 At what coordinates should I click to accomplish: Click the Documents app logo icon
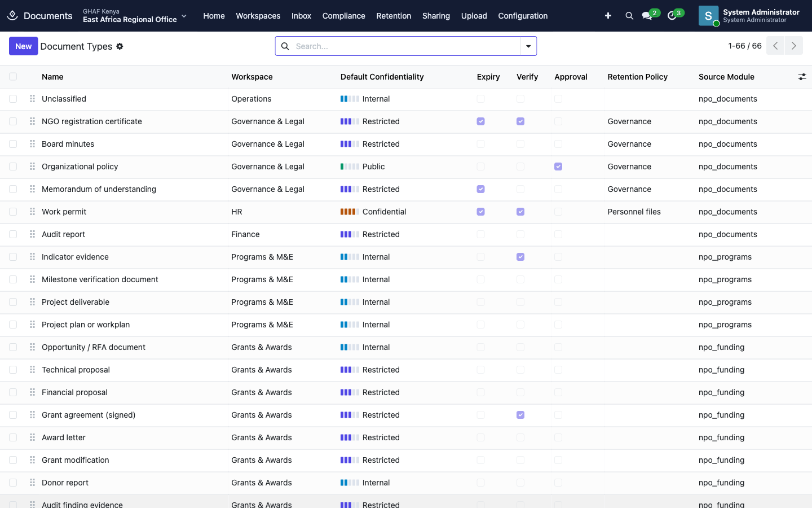12,16
